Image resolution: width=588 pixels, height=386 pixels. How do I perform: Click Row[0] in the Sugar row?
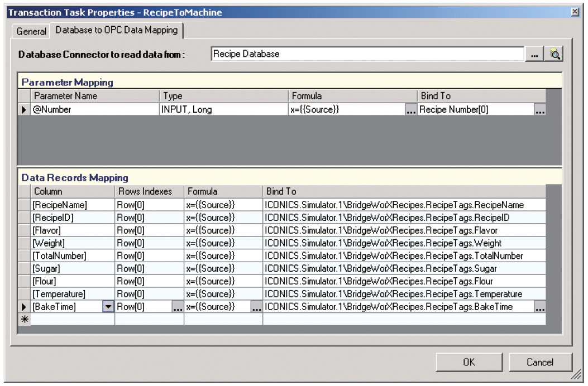pyautogui.click(x=149, y=269)
